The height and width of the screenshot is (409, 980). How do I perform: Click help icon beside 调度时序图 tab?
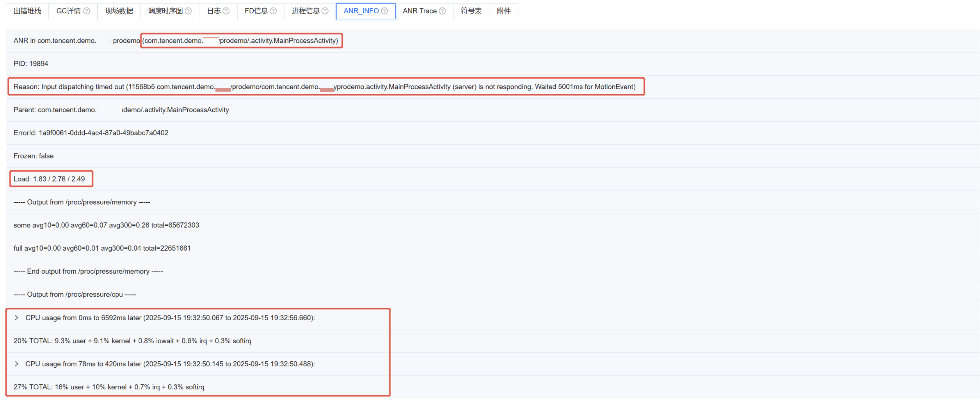pyautogui.click(x=188, y=11)
